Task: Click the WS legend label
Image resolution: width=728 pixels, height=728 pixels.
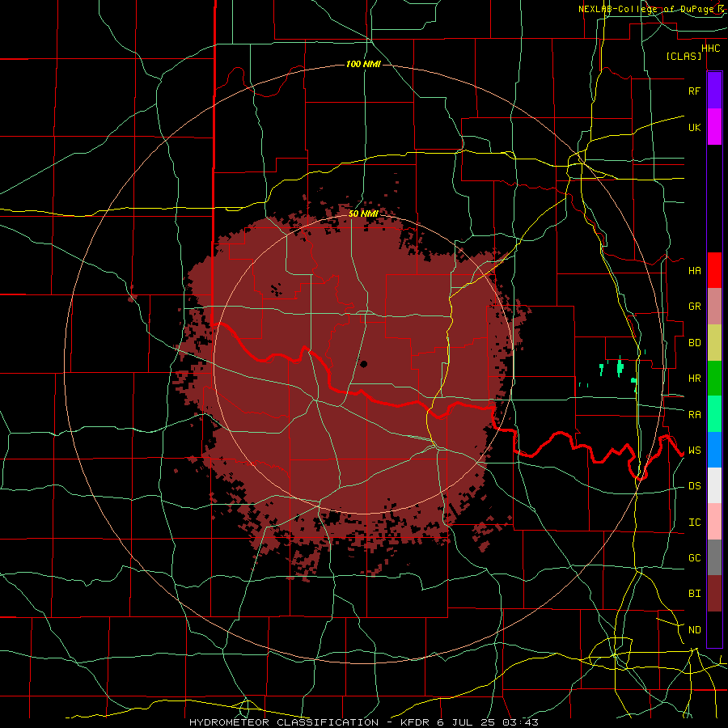Action: 694,451
